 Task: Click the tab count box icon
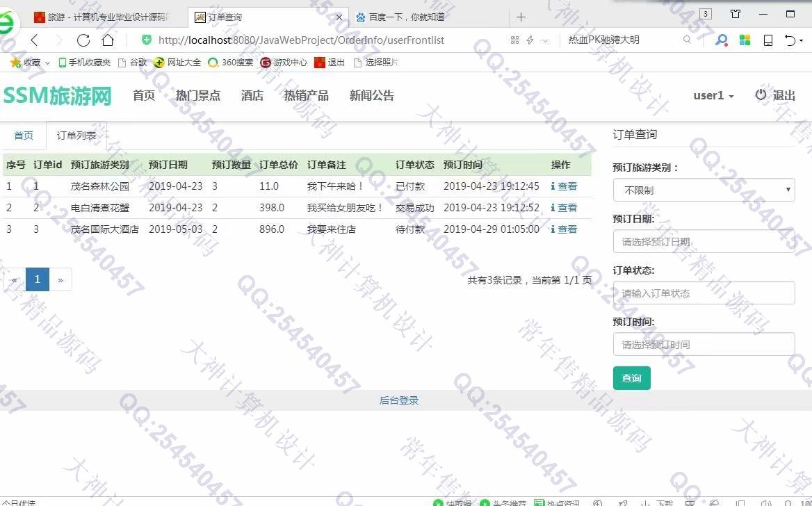(x=706, y=14)
